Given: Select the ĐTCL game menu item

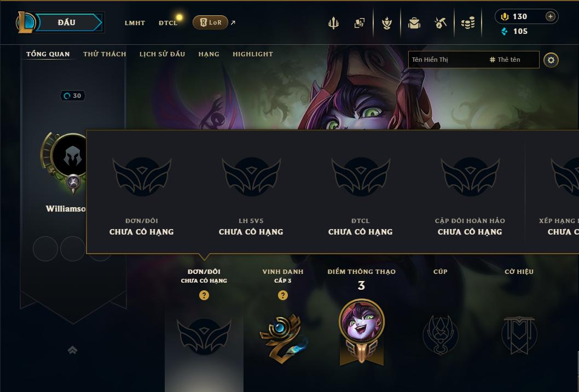Looking at the screenshot, I should click(x=168, y=23).
